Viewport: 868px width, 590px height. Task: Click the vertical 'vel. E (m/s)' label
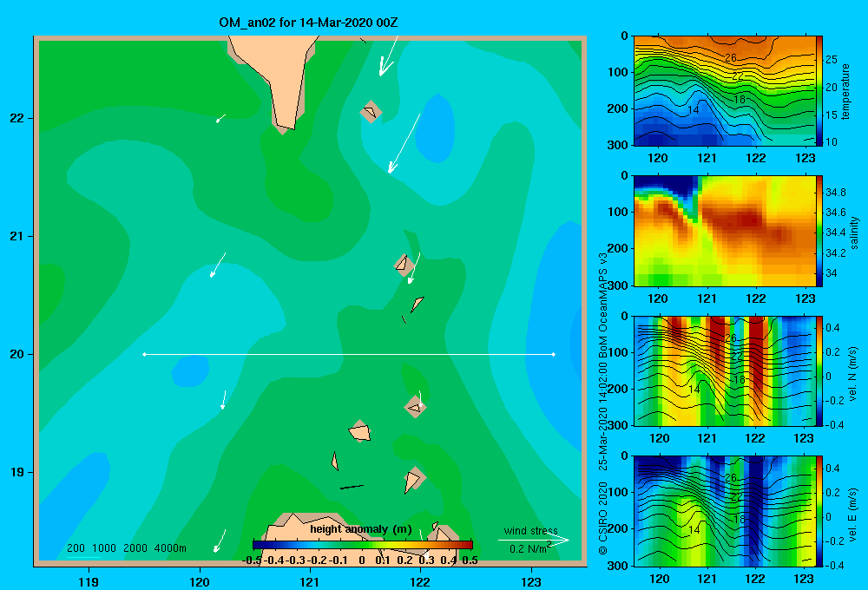click(853, 514)
